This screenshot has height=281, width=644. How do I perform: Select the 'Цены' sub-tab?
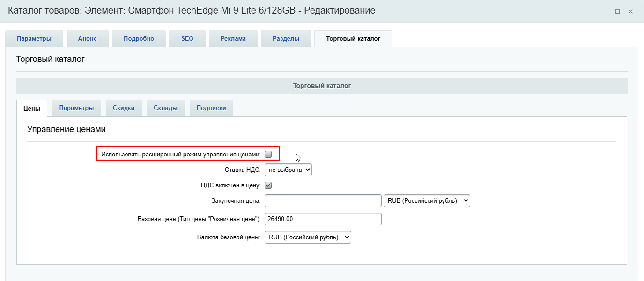point(31,108)
